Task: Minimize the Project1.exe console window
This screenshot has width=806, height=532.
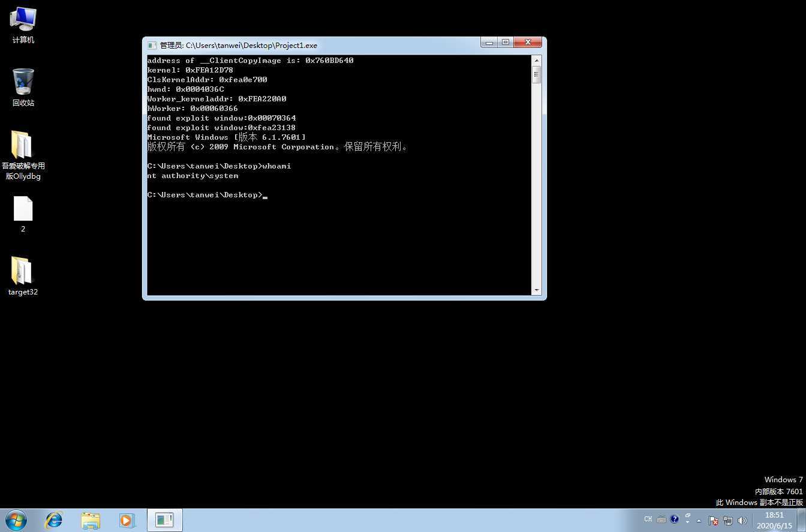Action: coord(489,42)
